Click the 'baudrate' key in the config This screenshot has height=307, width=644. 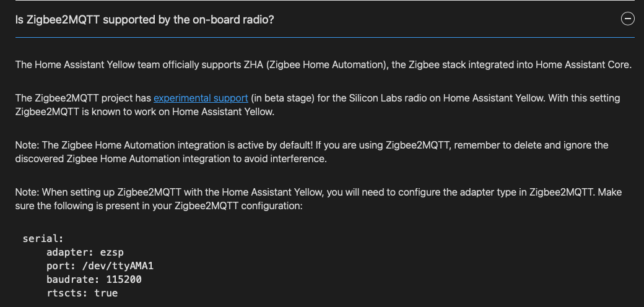pyautogui.click(x=73, y=280)
